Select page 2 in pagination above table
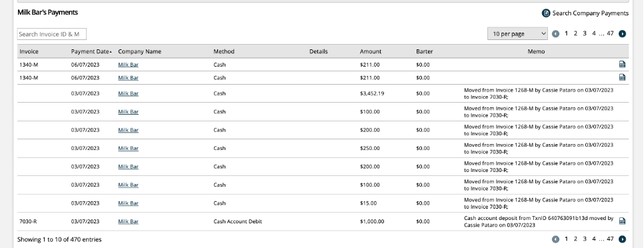644x248 pixels. (575, 34)
